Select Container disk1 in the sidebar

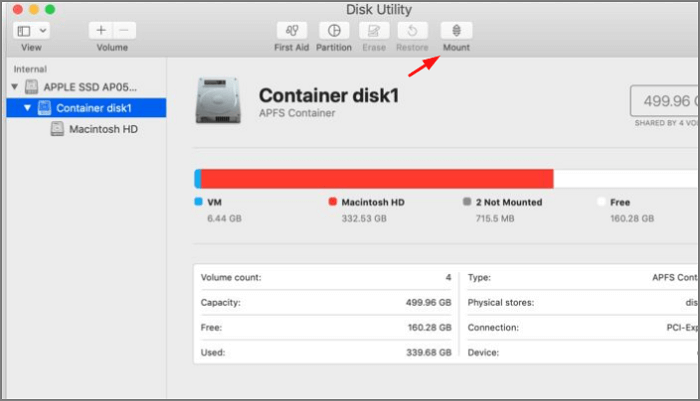coord(94,108)
